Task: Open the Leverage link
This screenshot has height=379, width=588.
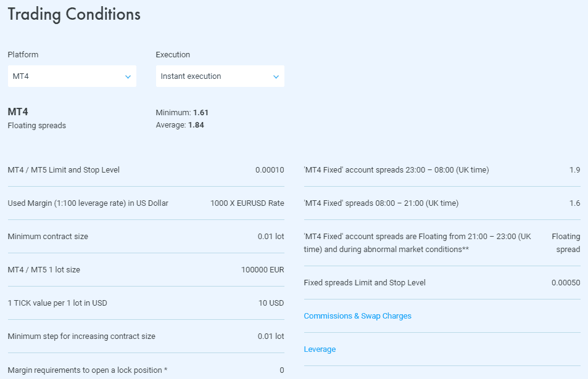Action: click(320, 349)
